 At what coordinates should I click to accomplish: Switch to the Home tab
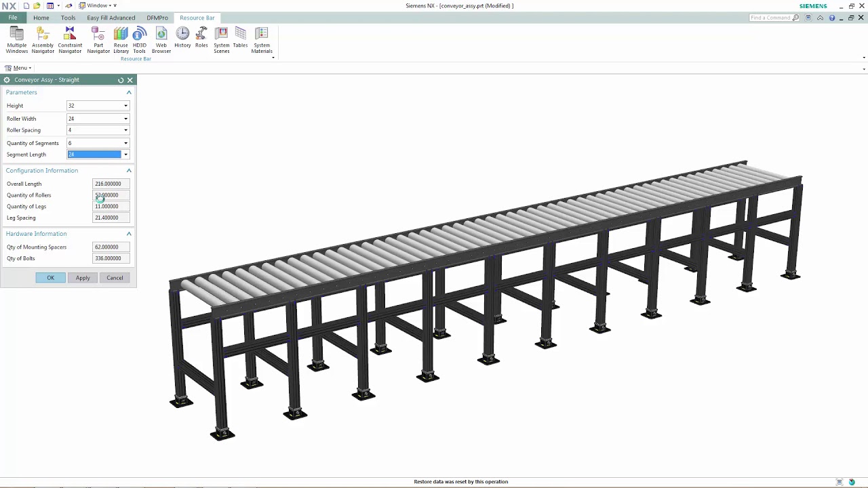(x=41, y=18)
